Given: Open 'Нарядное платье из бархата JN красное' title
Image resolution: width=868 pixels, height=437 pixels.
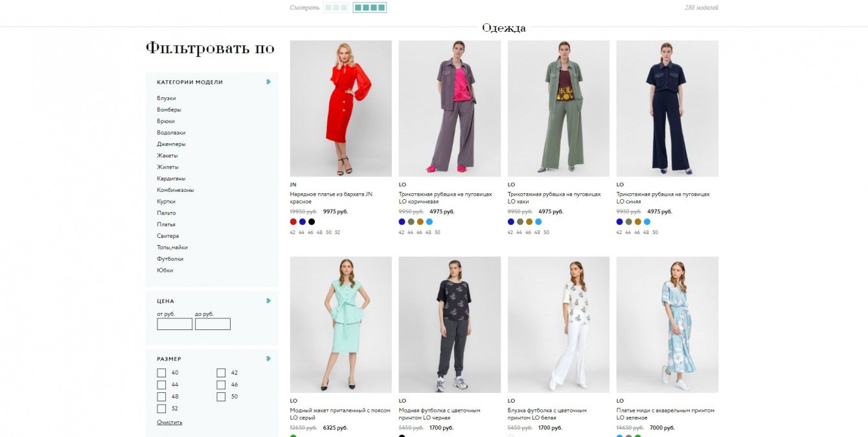Looking at the screenshot, I should [x=331, y=198].
